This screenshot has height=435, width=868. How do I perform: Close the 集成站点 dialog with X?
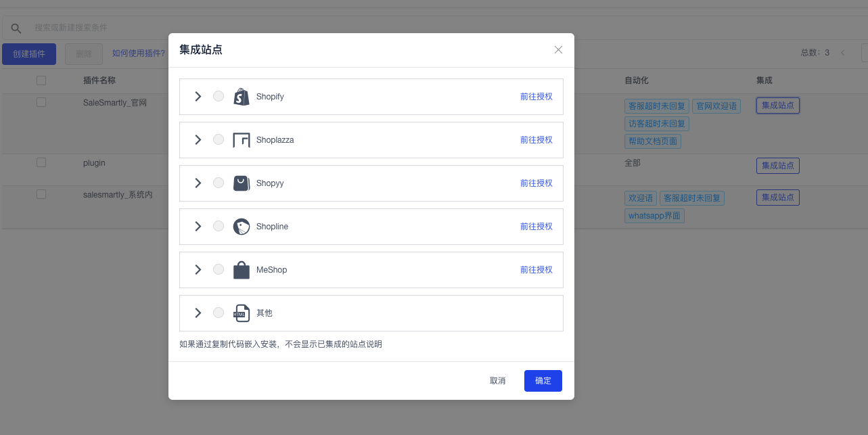click(x=558, y=49)
